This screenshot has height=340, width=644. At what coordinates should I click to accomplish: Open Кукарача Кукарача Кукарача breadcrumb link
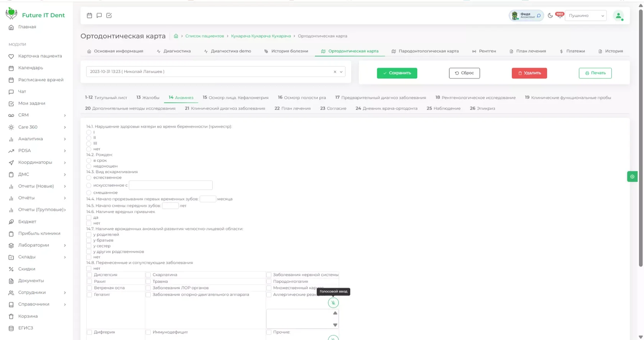[261, 36]
